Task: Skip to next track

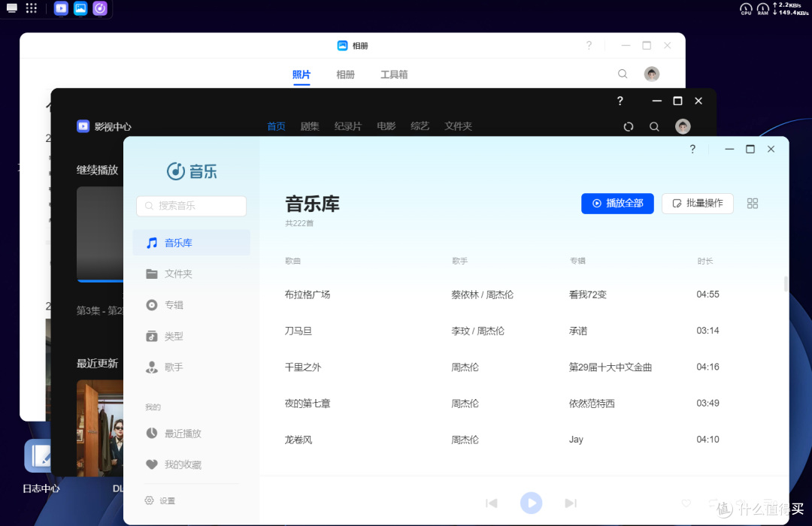Action: pyautogui.click(x=571, y=503)
